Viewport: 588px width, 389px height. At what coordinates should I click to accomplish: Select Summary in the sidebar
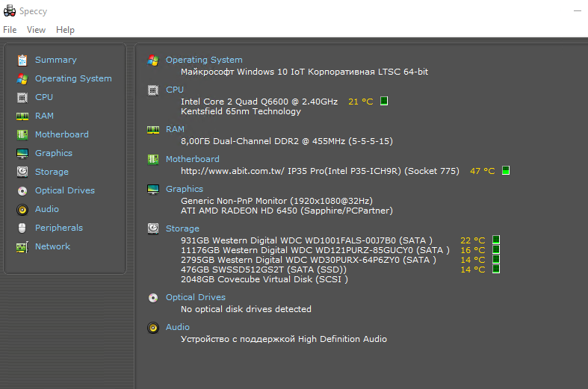pyautogui.click(x=56, y=60)
